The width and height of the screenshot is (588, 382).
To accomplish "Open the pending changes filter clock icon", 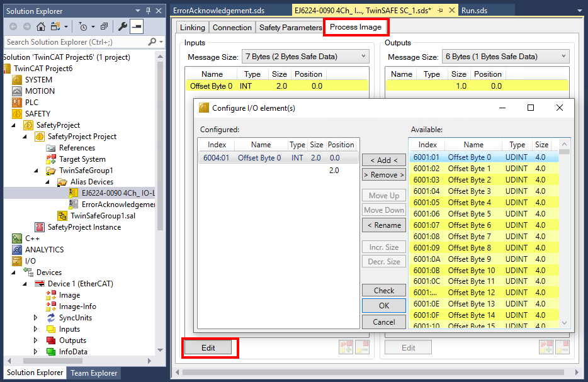I will point(83,26).
